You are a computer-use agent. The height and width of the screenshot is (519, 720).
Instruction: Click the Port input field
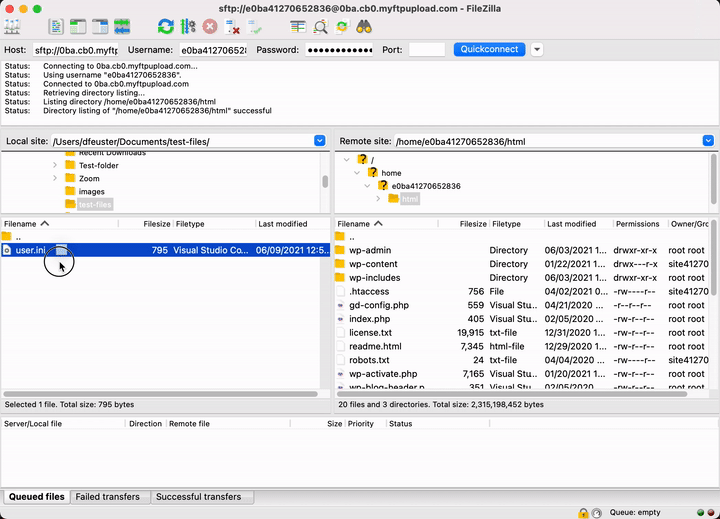point(427,49)
